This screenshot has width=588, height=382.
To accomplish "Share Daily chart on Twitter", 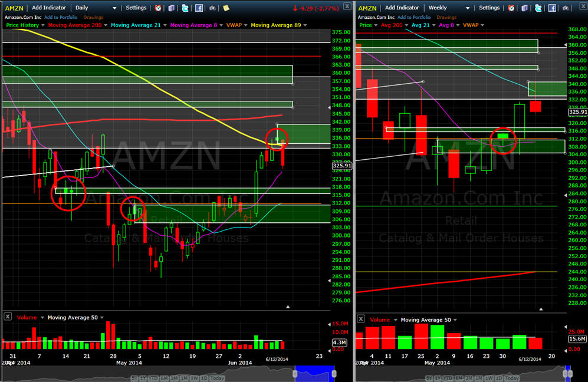I will (185, 8).
